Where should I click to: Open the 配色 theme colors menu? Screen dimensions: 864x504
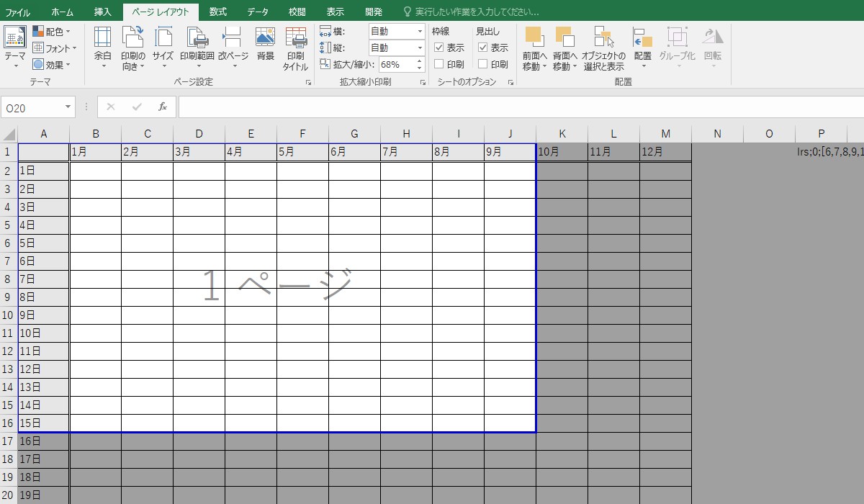click(51, 32)
